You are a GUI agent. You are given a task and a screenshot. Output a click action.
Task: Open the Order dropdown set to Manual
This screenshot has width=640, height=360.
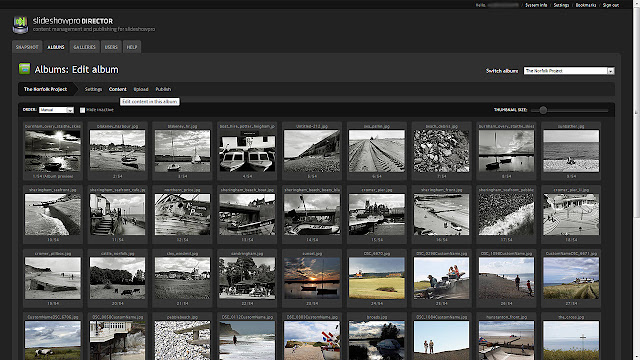pyautogui.click(x=56, y=110)
